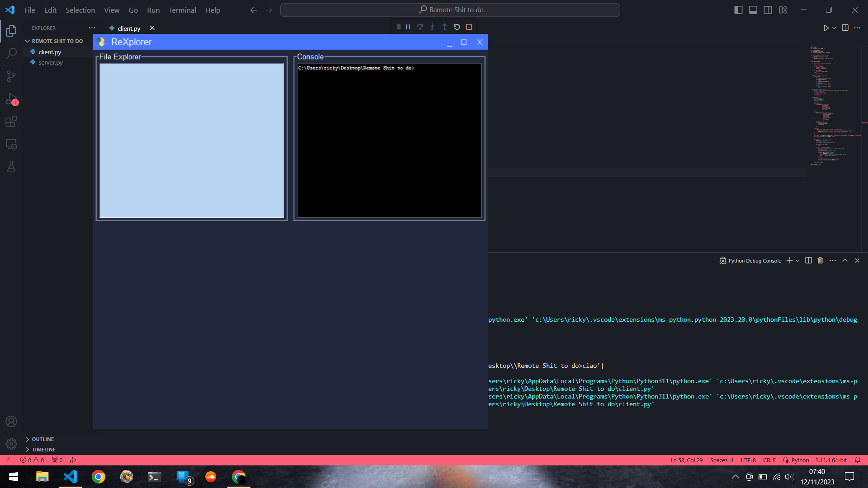Click the red Stop debugging icon

[469, 27]
